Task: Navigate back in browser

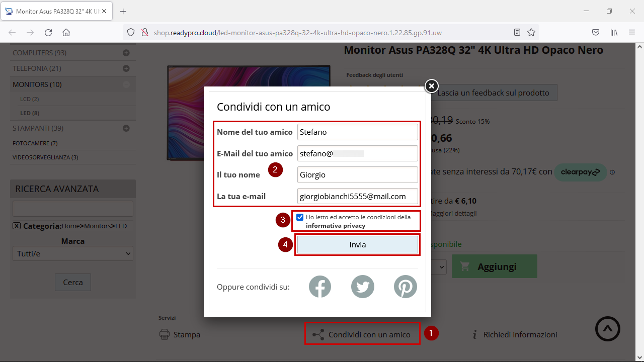Action: [x=12, y=33]
